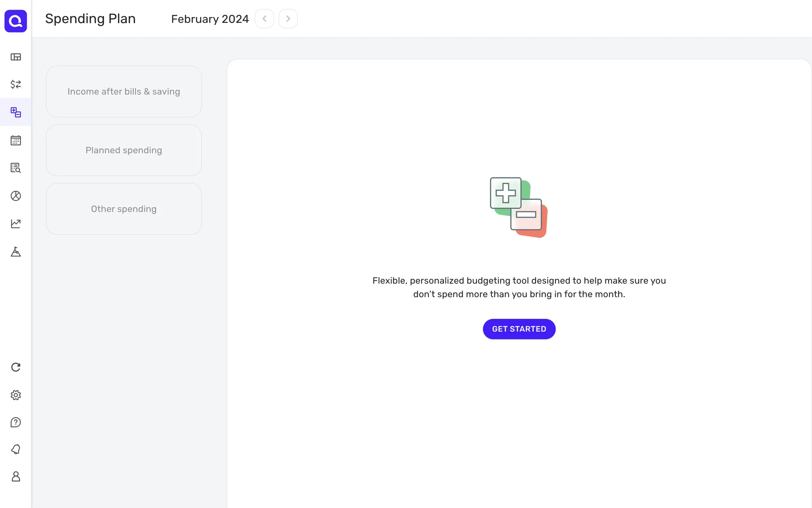812x508 pixels.
Task: Open the Transactions sidebar icon
Action: point(16,84)
